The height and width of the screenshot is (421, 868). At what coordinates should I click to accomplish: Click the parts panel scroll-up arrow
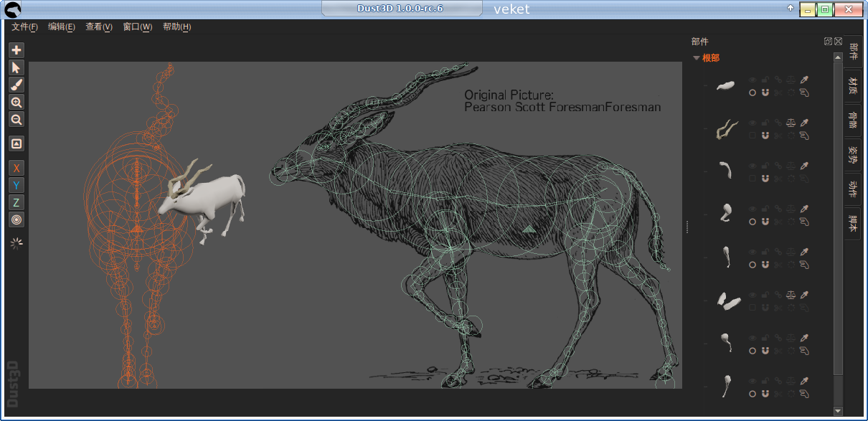click(x=838, y=57)
